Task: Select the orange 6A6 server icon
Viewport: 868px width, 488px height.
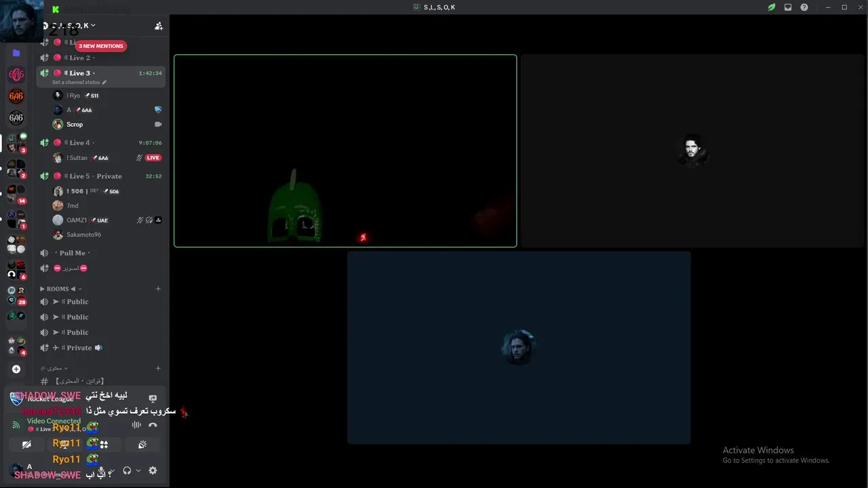Action: [16, 96]
